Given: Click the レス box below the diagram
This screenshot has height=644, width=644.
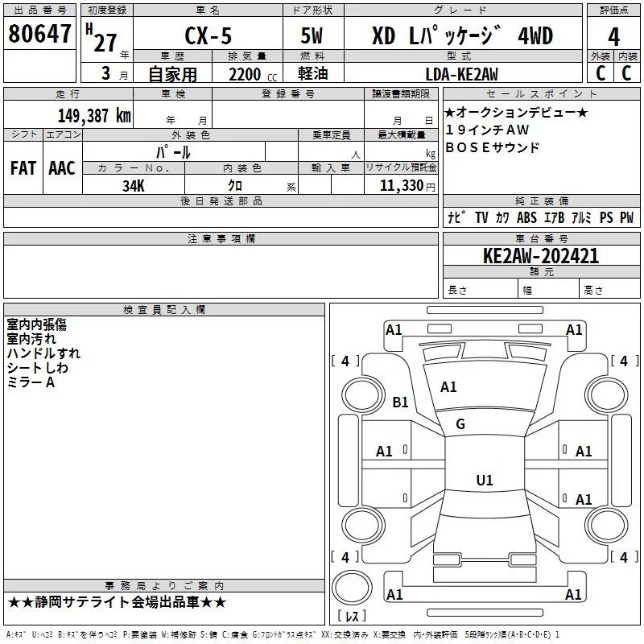Looking at the screenshot, I should pos(351,617).
